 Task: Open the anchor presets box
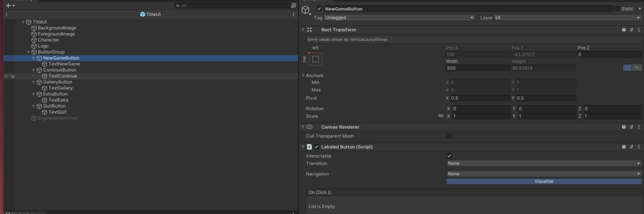316,59
